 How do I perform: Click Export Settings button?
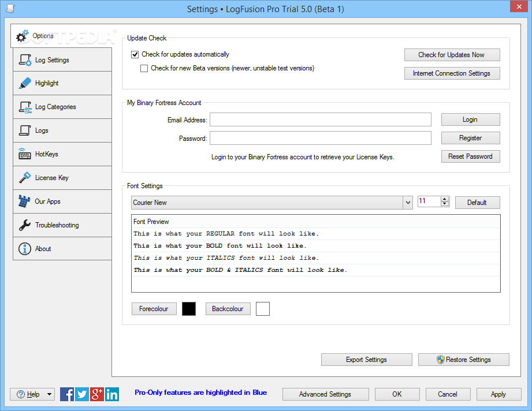tap(366, 360)
